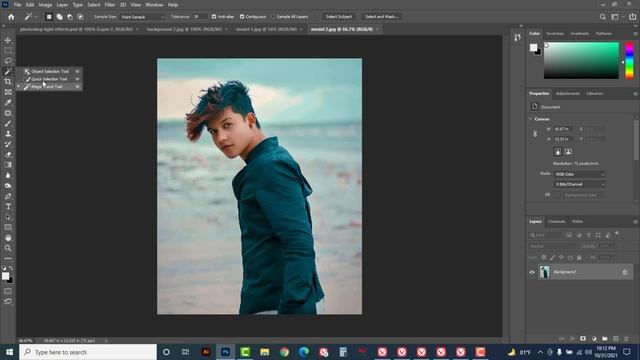Toggle the layer filter on/off switch
This screenshot has width=640, height=360.
click(x=617, y=233)
